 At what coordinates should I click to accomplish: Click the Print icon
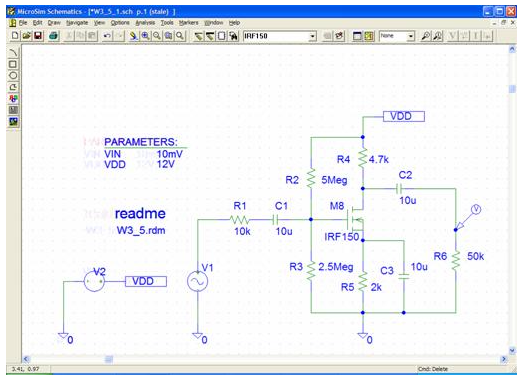[54, 36]
